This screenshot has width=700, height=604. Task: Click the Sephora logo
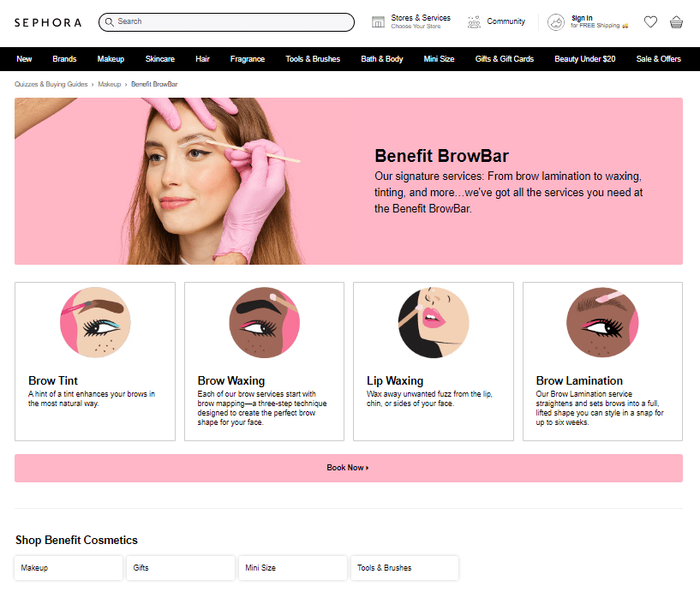point(48,22)
